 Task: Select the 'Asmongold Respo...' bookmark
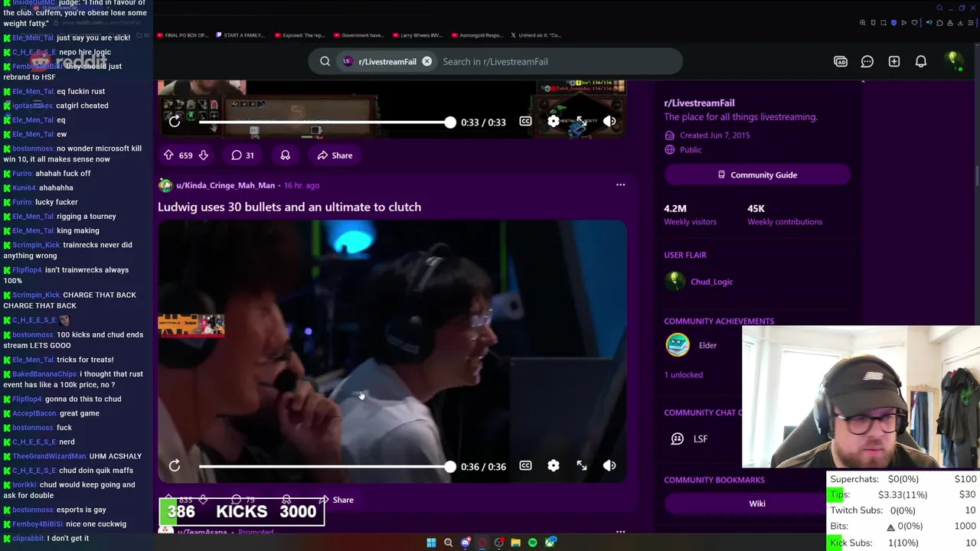477,35
